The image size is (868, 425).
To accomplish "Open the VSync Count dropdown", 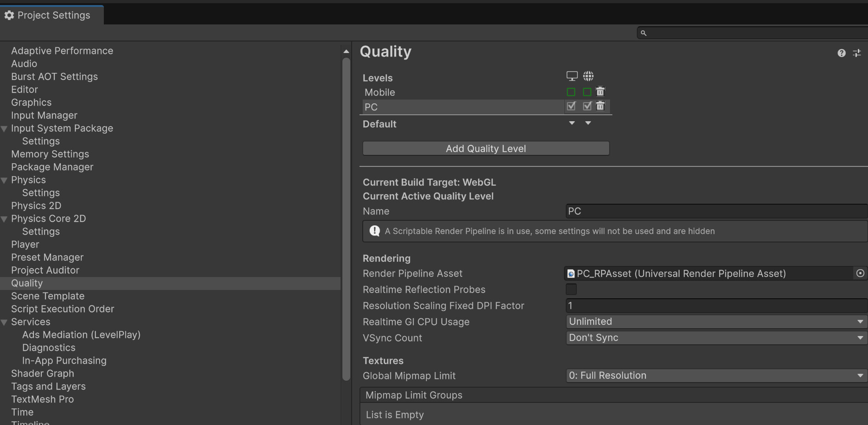I will [x=717, y=337].
